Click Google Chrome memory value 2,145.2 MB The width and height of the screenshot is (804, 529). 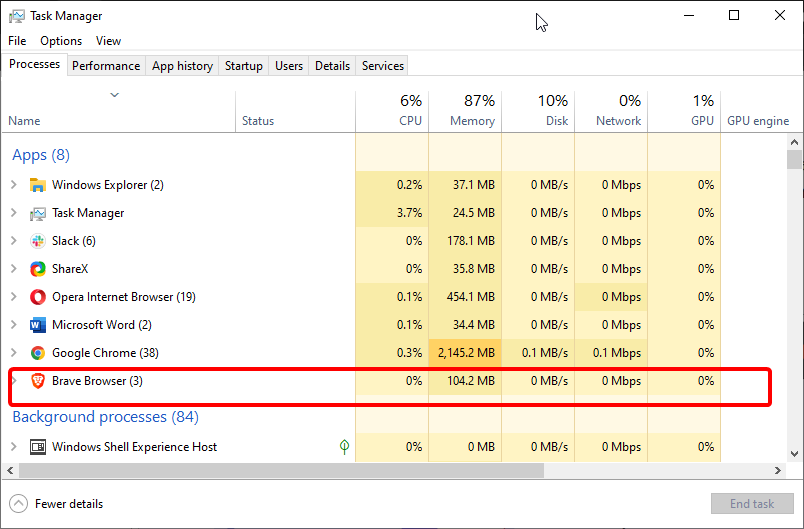pos(466,353)
